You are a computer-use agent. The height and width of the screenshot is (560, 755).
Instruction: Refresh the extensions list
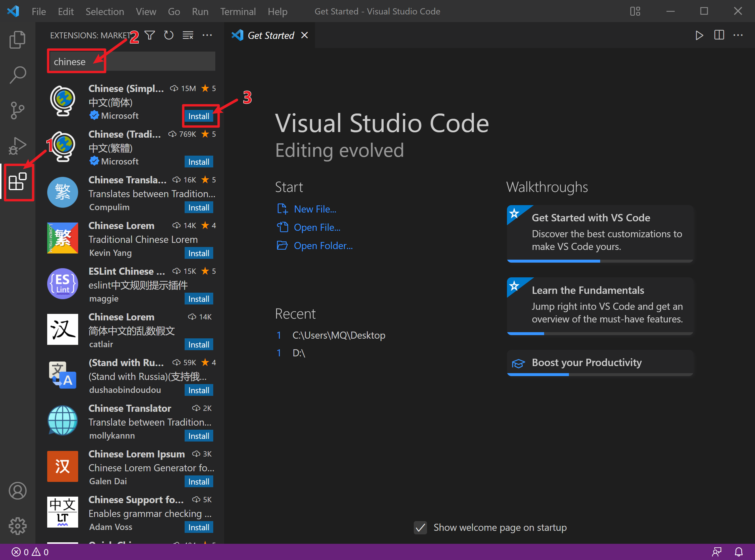pos(169,35)
